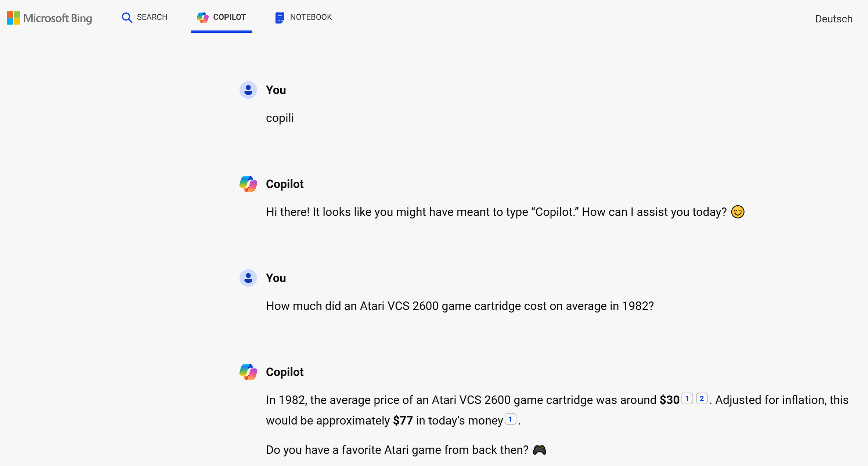
Task: Click the first You avatar icon
Action: tap(248, 90)
